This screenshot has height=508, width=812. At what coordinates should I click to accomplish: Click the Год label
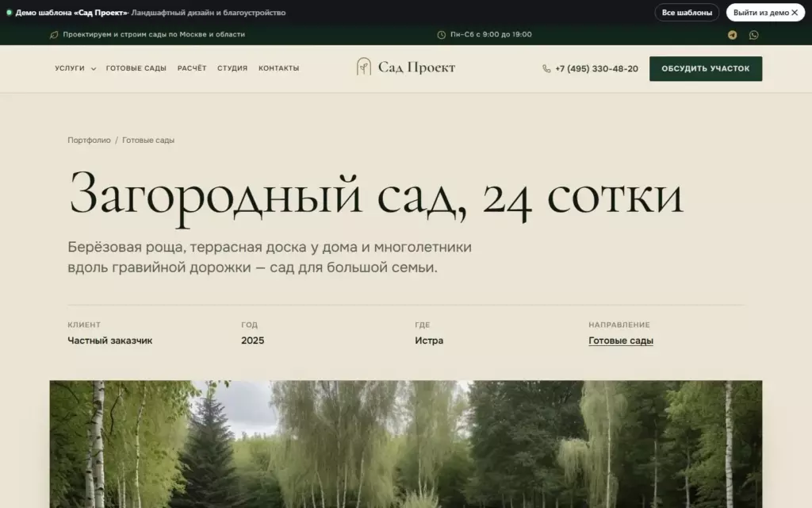[249, 325]
